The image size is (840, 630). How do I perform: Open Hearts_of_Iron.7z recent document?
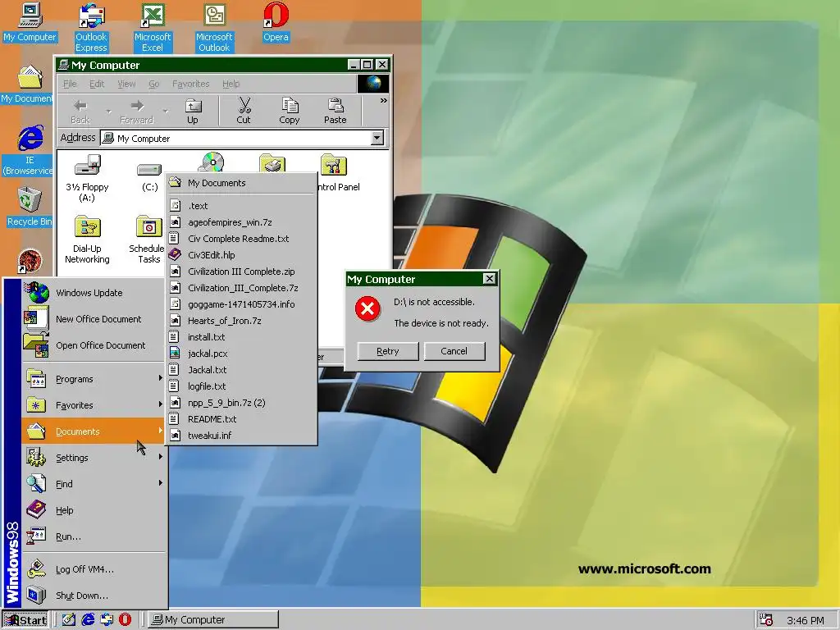pos(241,321)
